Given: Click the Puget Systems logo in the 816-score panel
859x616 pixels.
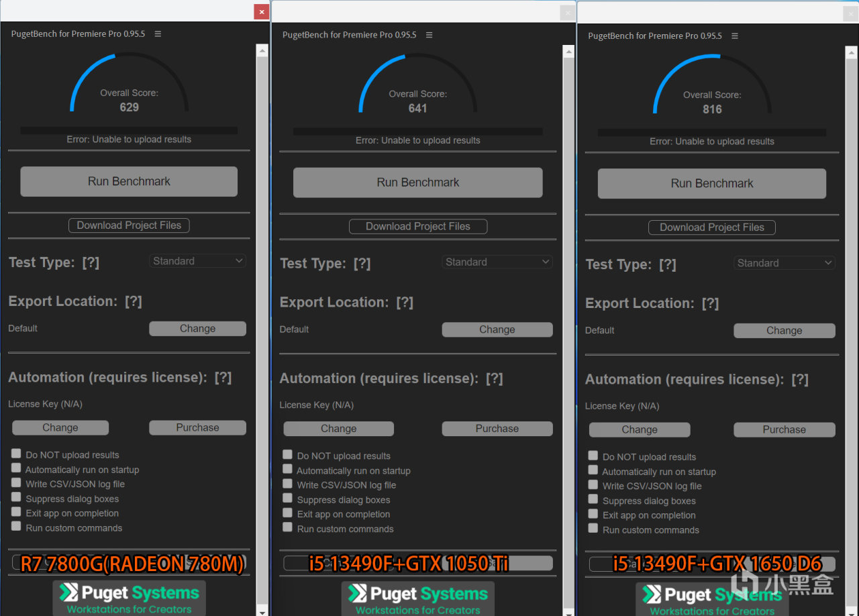Looking at the screenshot, I should [713, 599].
